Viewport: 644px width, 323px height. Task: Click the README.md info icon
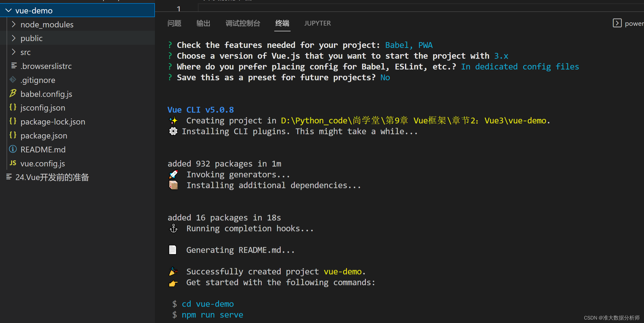point(13,149)
